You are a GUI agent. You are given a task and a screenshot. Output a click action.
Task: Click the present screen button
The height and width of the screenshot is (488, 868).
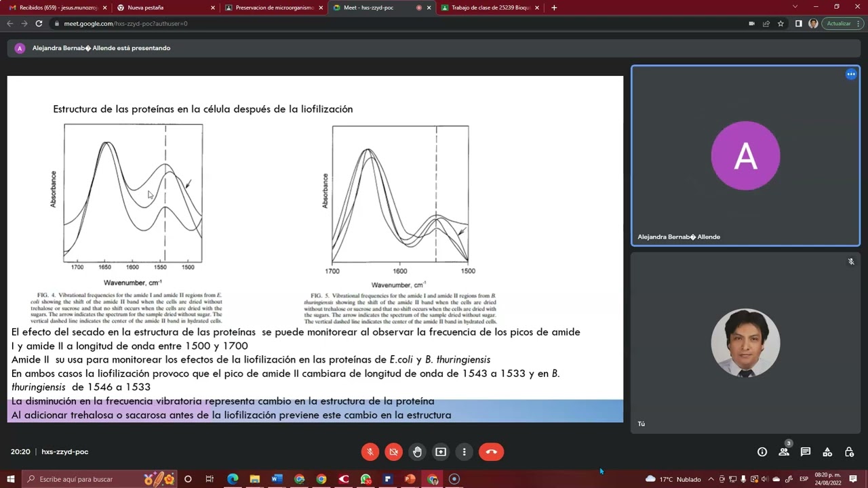[x=441, y=451]
